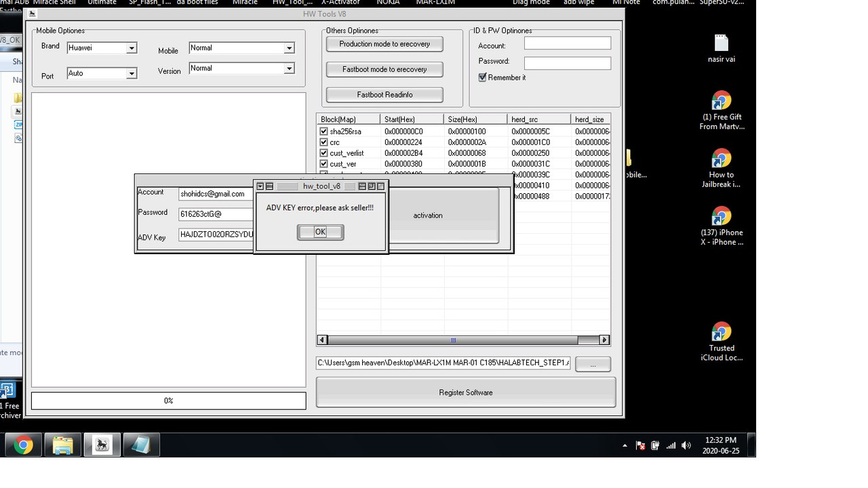868x488 pixels.
Task: Open Chrome from the taskbar
Action: pos(23,445)
